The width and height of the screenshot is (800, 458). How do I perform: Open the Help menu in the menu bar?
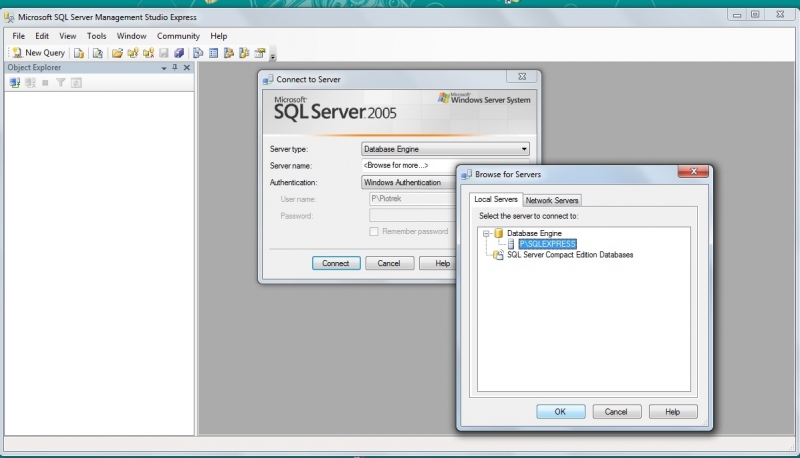pyautogui.click(x=218, y=36)
